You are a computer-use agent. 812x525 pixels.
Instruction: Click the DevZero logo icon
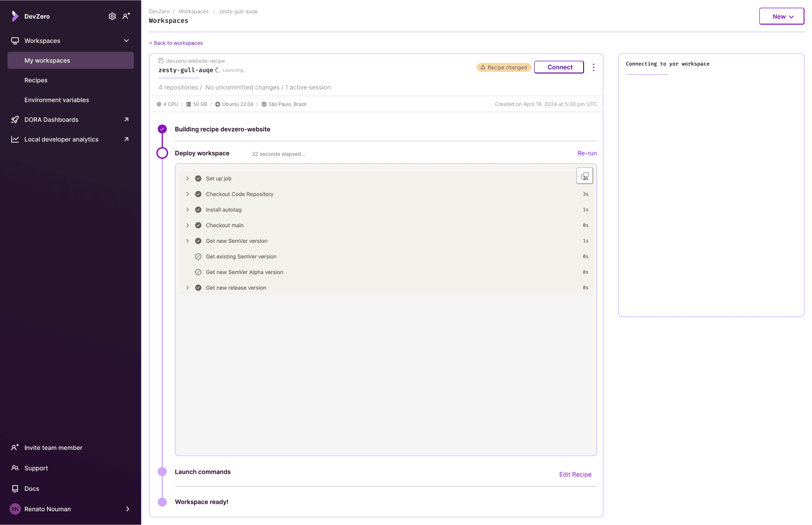coord(15,16)
